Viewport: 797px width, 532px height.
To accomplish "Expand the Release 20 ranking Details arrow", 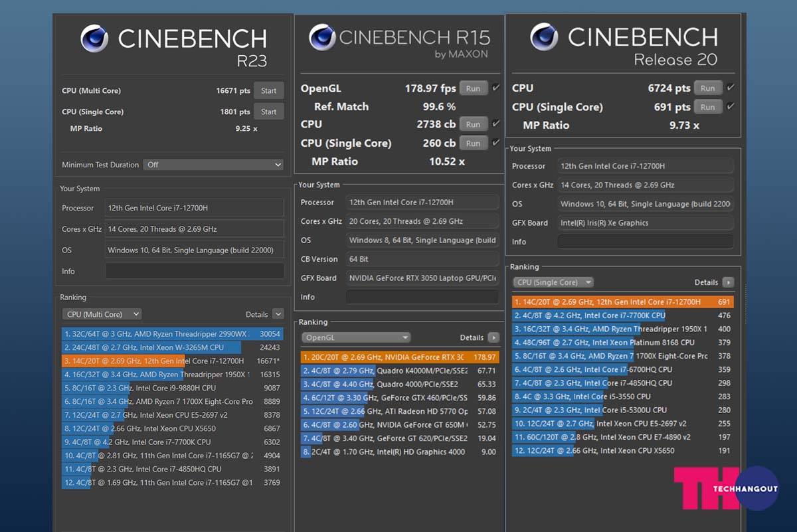I will click(728, 282).
